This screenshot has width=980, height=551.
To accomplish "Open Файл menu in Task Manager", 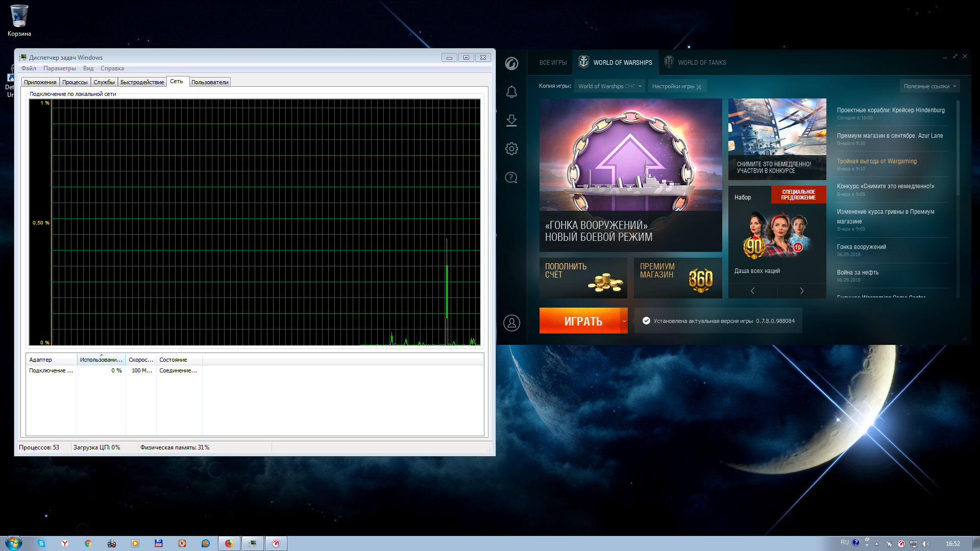I will 29,68.
